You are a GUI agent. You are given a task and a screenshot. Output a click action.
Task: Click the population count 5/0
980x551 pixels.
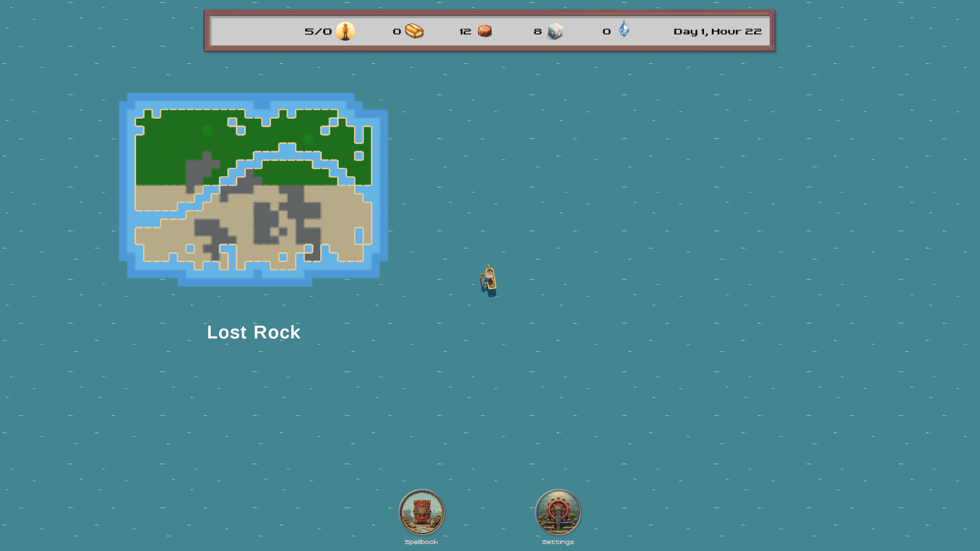coord(318,32)
